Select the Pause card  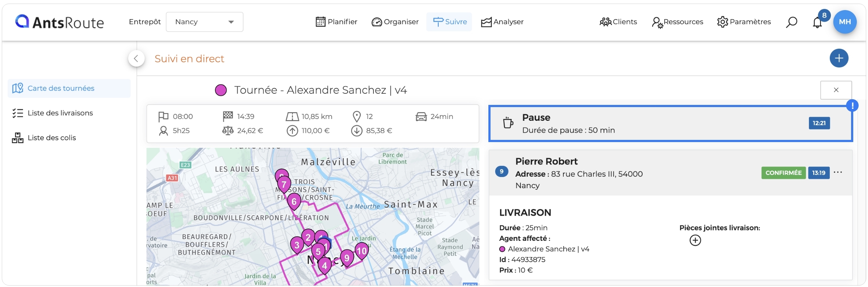[671, 124]
